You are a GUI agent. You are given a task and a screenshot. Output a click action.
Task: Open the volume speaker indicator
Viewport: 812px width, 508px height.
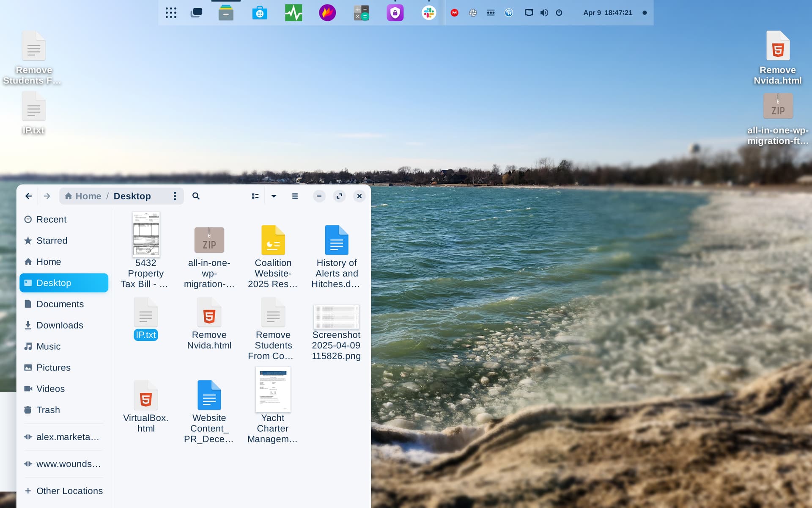pyautogui.click(x=544, y=13)
